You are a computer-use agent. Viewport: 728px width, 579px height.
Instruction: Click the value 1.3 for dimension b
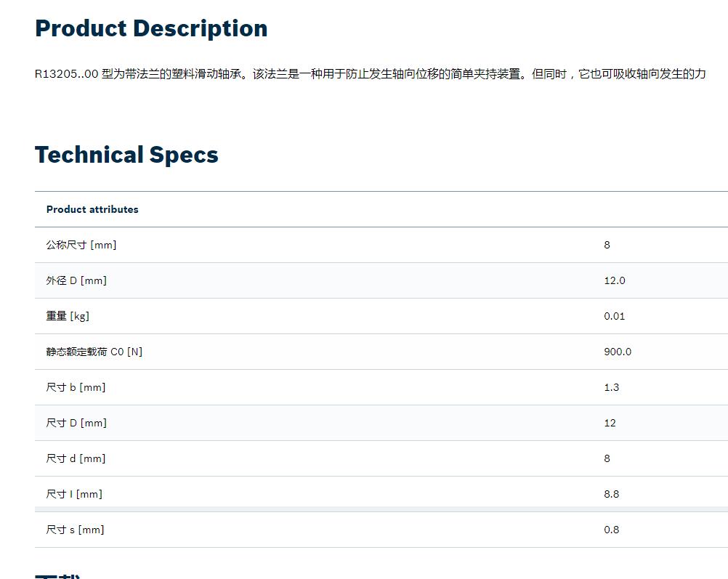pos(612,387)
